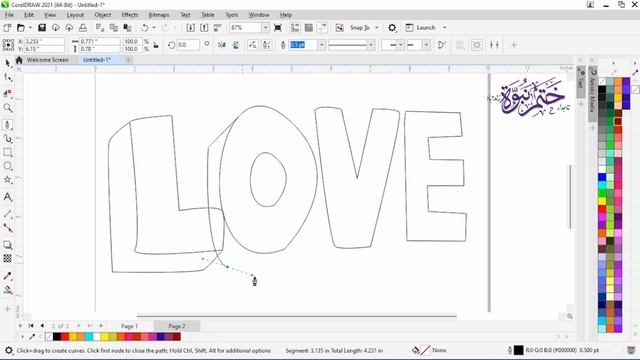Switch to Welcome Screen tab
The width and height of the screenshot is (640, 360).
pyautogui.click(x=47, y=60)
